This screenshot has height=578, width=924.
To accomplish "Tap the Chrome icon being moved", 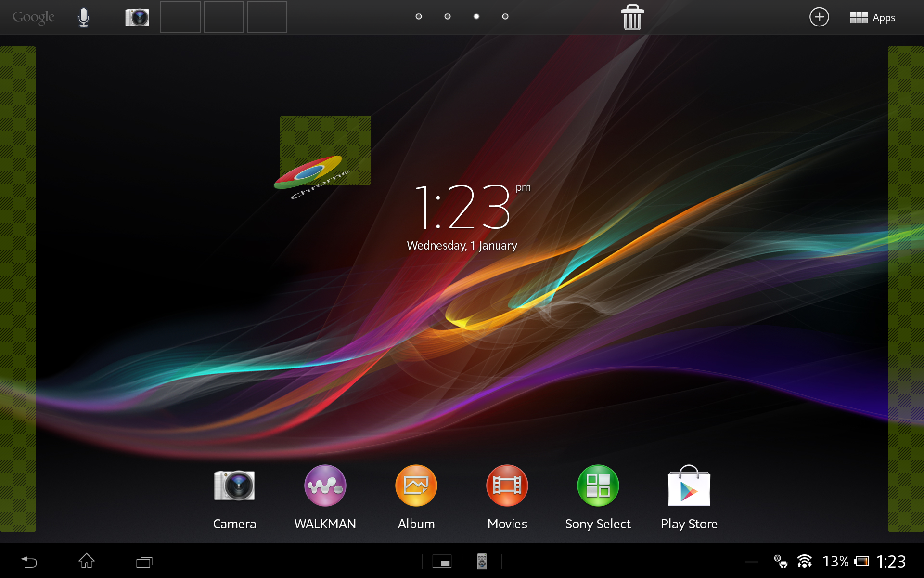I will coord(312,176).
